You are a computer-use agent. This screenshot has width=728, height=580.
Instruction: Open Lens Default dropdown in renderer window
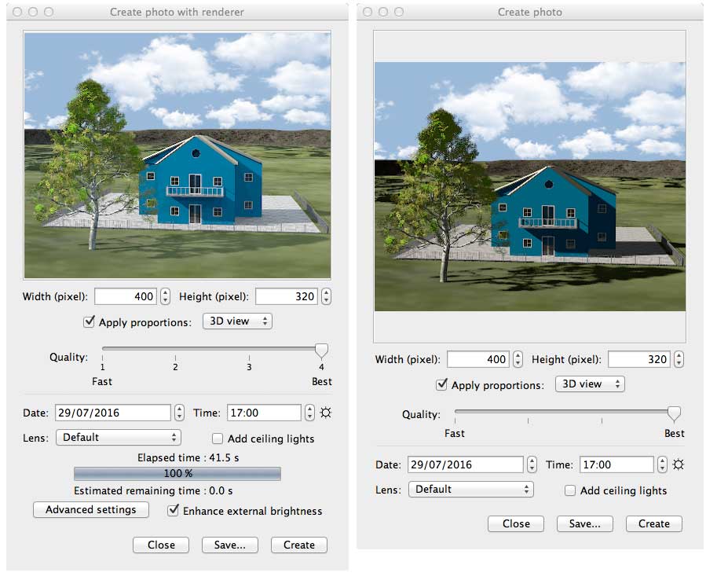click(119, 437)
